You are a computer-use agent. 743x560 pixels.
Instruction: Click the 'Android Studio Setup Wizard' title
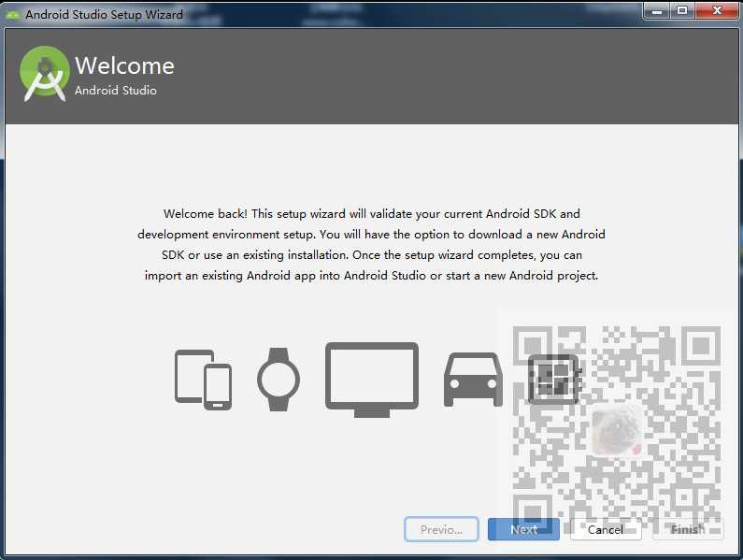105,15
